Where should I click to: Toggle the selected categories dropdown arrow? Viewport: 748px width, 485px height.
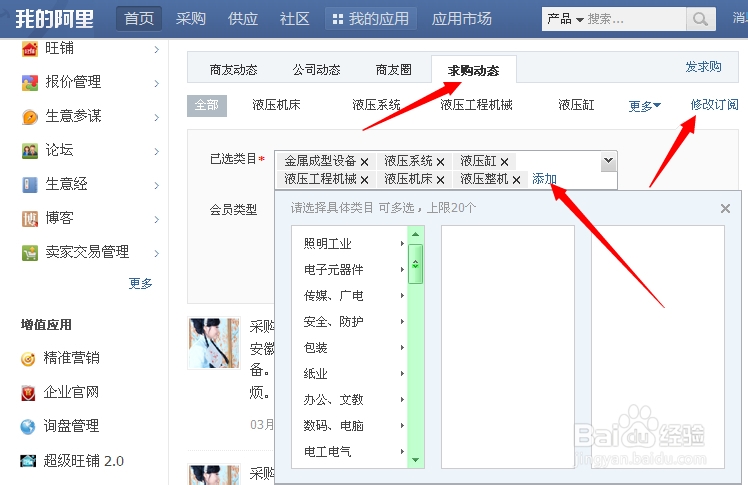click(x=608, y=161)
